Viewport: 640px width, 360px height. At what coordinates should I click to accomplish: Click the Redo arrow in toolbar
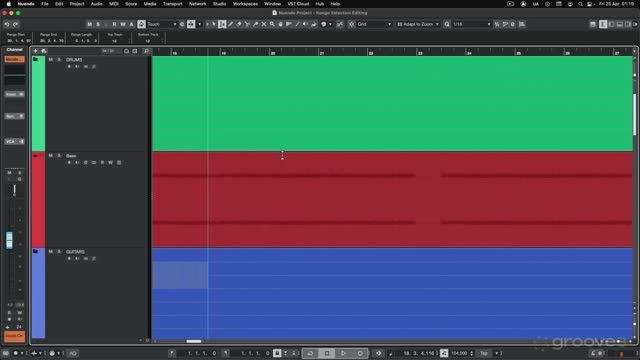click(16, 24)
